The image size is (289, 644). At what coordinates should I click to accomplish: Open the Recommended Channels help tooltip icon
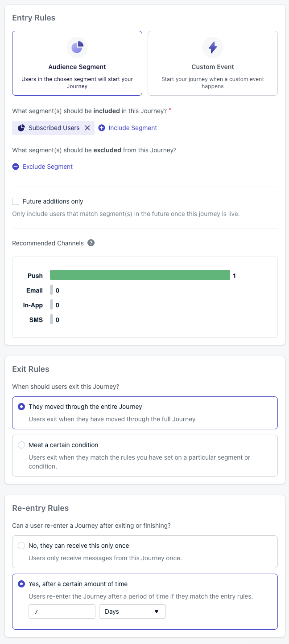pyautogui.click(x=91, y=243)
